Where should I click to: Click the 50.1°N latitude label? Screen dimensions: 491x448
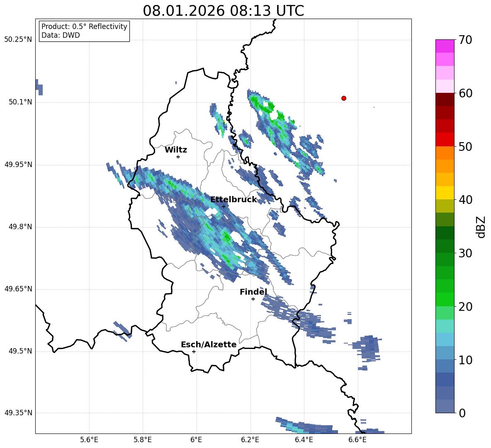pos(20,102)
